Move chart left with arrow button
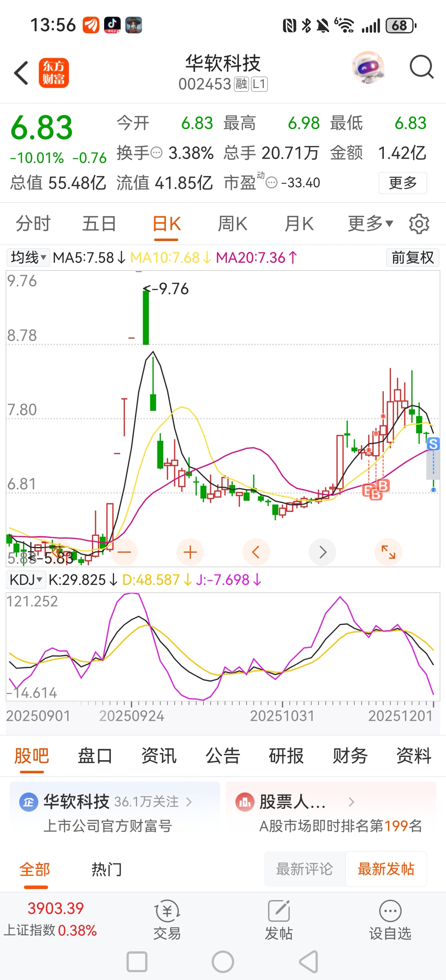446x980 pixels. click(256, 552)
